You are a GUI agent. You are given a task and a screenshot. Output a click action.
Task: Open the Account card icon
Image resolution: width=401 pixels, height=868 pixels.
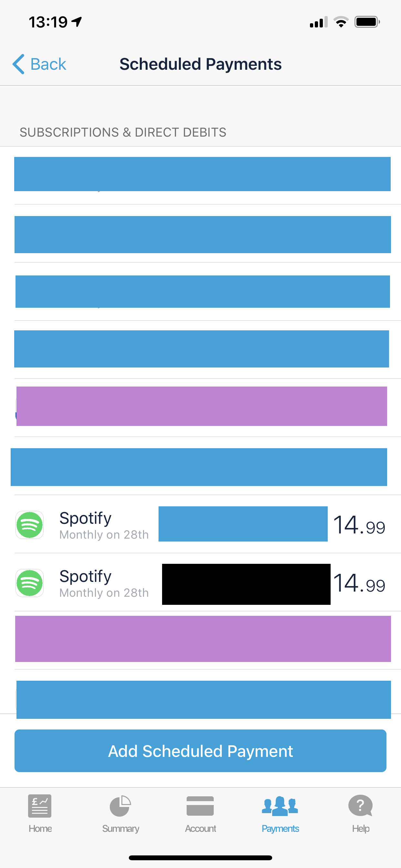200,806
